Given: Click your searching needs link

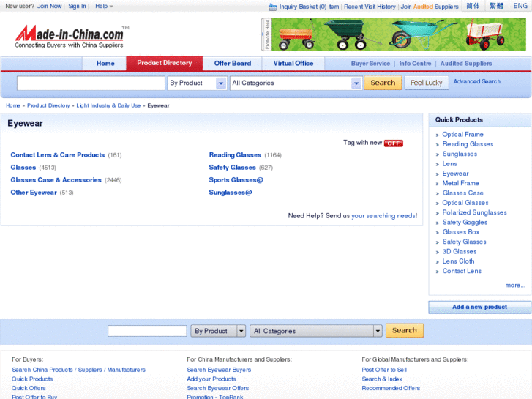Looking at the screenshot, I should pyautogui.click(x=384, y=216).
